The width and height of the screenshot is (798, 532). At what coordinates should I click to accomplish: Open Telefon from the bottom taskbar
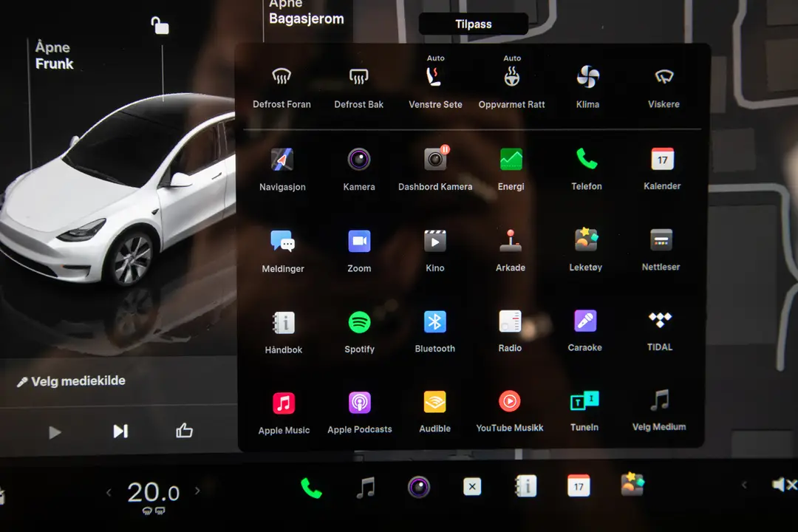[310, 487]
